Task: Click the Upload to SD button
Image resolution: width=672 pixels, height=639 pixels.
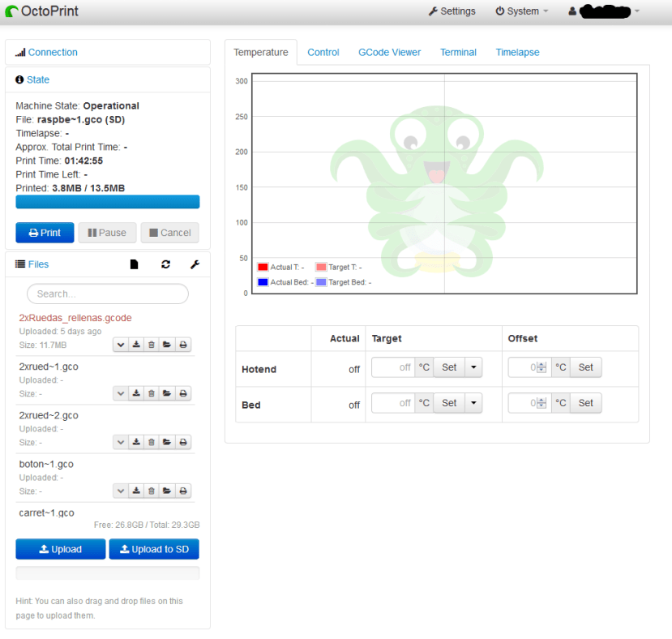Action: tap(154, 549)
